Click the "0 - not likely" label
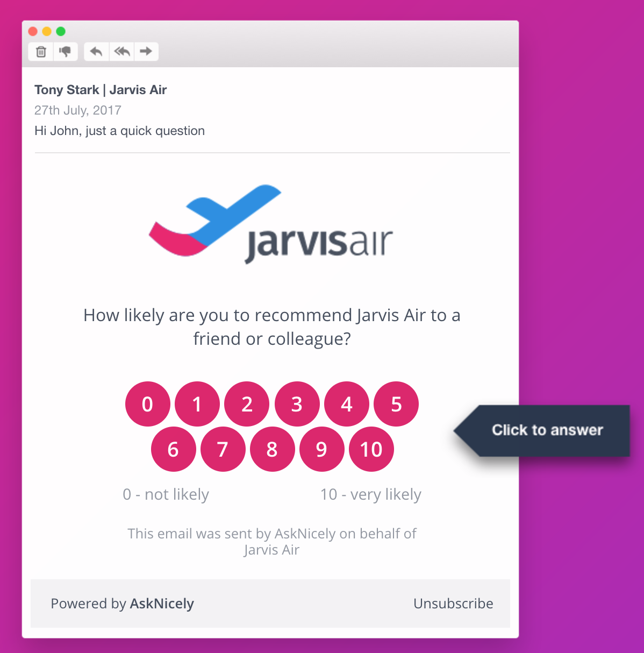Viewport: 644px width, 653px height. pyautogui.click(x=166, y=494)
